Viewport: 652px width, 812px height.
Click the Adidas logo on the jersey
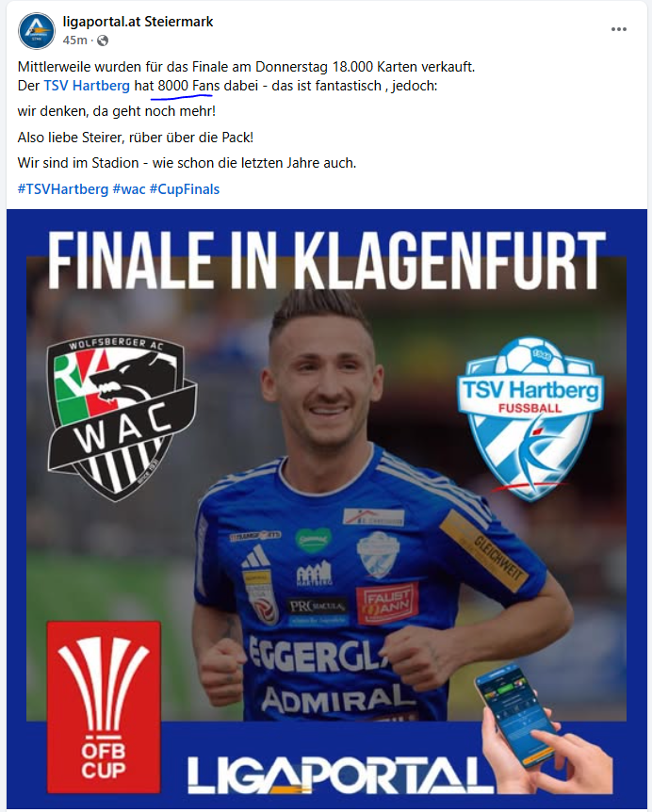(x=256, y=558)
